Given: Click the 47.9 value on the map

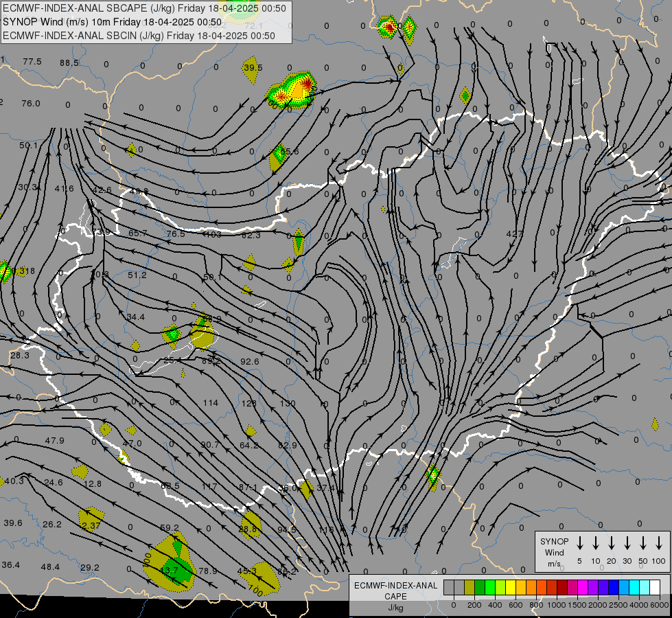Looking at the screenshot, I should click(x=54, y=440).
